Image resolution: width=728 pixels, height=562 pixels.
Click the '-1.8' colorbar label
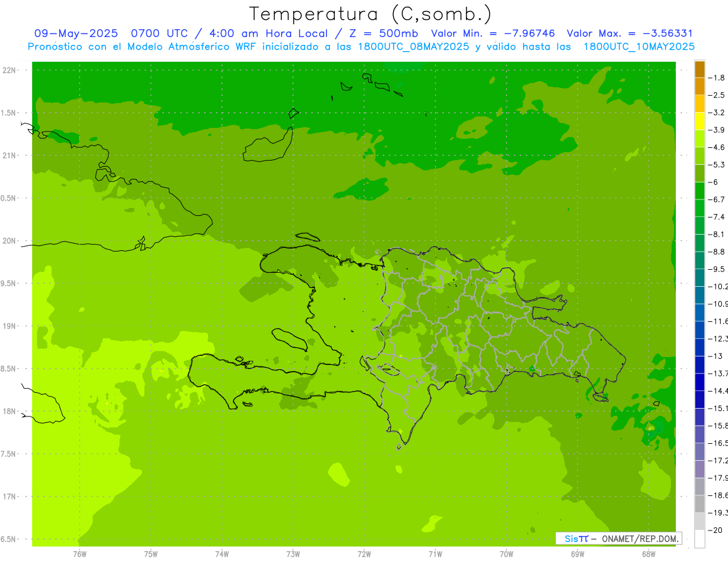[x=717, y=78]
